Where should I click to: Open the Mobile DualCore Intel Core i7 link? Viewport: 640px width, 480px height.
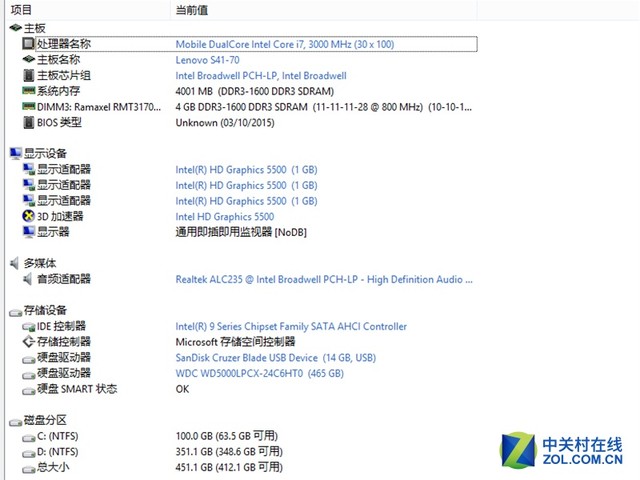coord(285,44)
